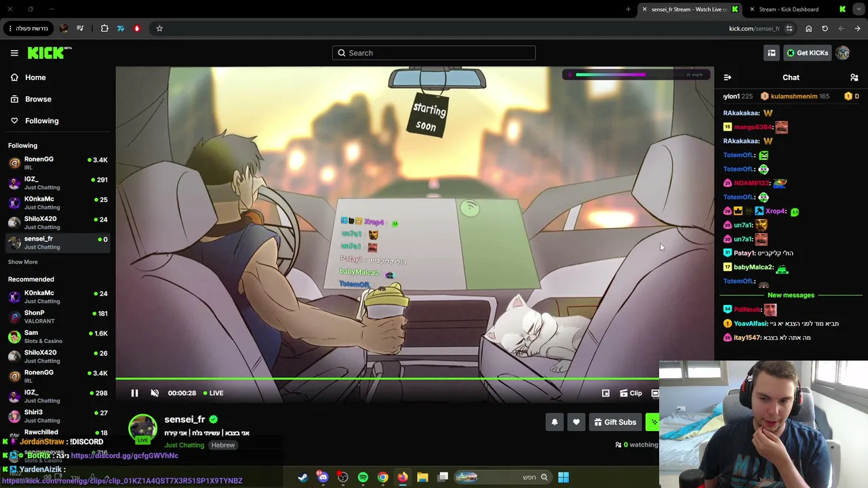Screen dimensions: 868x488
Task: Navigate back in the browser
Action: coord(857,28)
